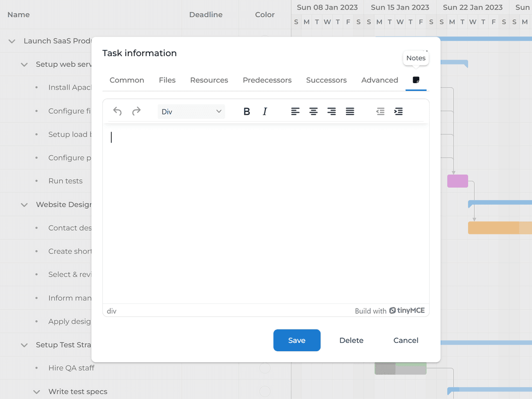Open the Notes tab using its bookmark icon

(x=416, y=80)
